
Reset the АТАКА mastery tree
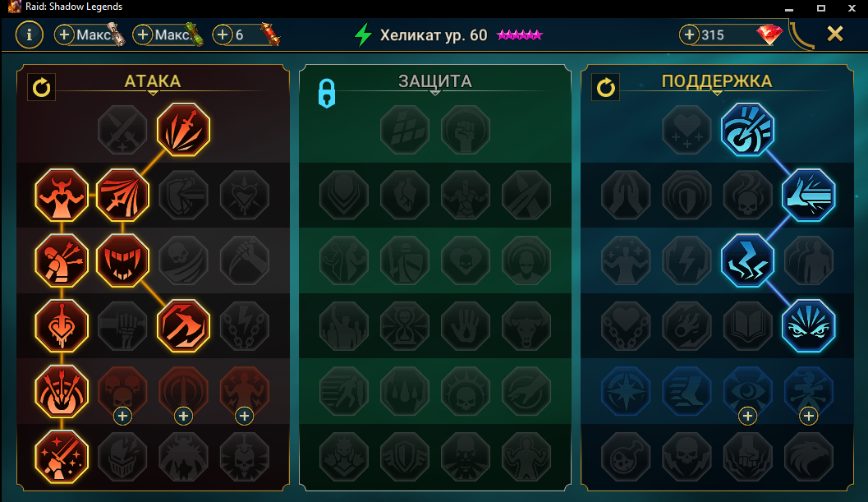[x=42, y=87]
